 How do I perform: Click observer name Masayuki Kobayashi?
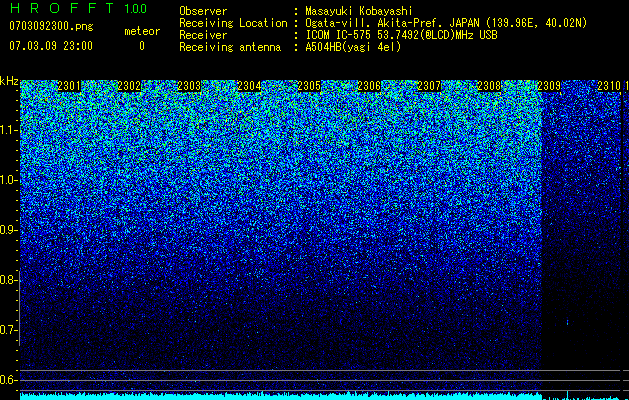pos(359,11)
